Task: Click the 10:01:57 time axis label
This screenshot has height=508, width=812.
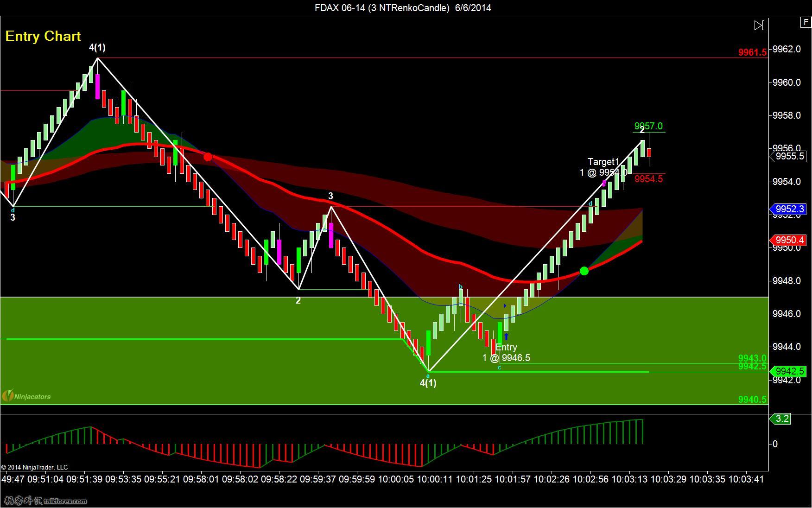Action: pyautogui.click(x=513, y=479)
